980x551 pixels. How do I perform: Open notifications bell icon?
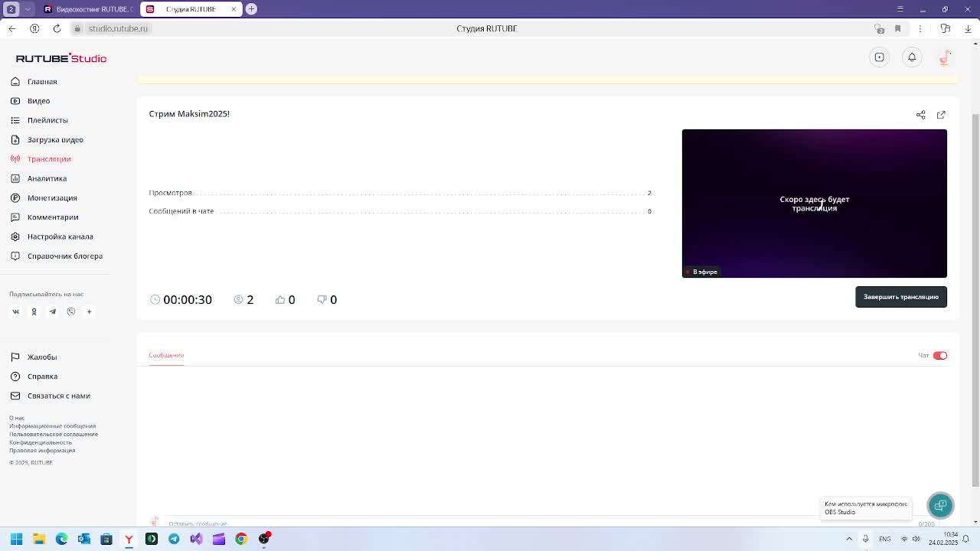[912, 57]
